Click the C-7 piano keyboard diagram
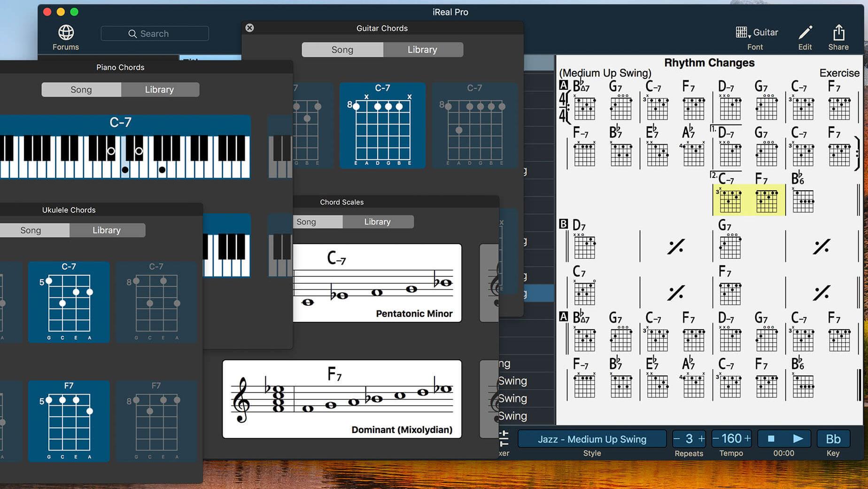The image size is (868, 489). [x=125, y=147]
